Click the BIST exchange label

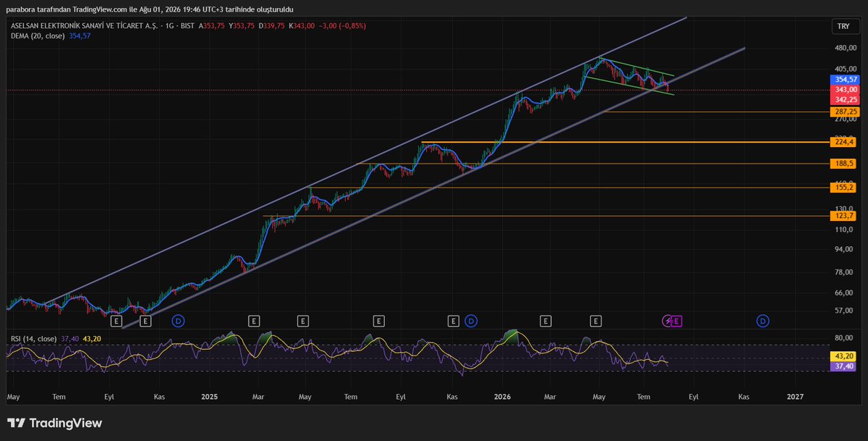tap(189, 26)
